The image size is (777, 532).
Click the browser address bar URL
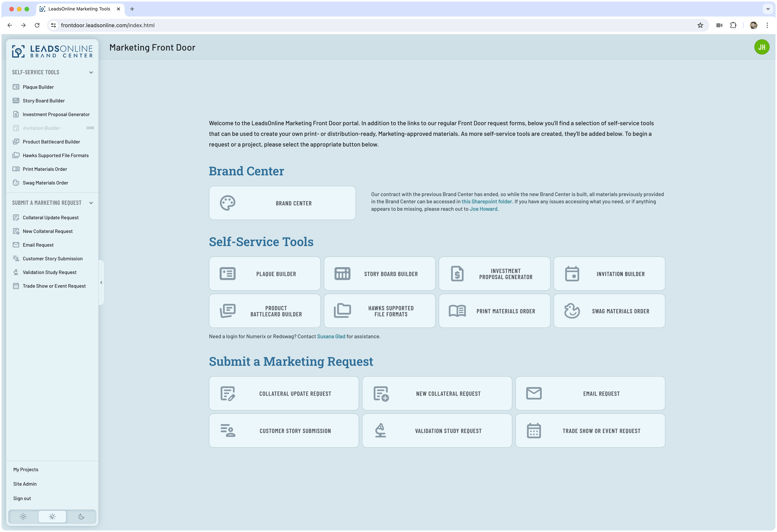[x=108, y=25]
